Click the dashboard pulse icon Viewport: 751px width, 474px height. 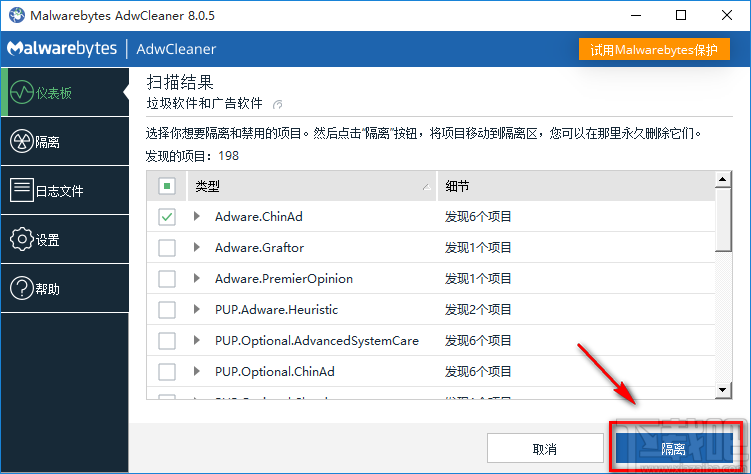(22, 92)
